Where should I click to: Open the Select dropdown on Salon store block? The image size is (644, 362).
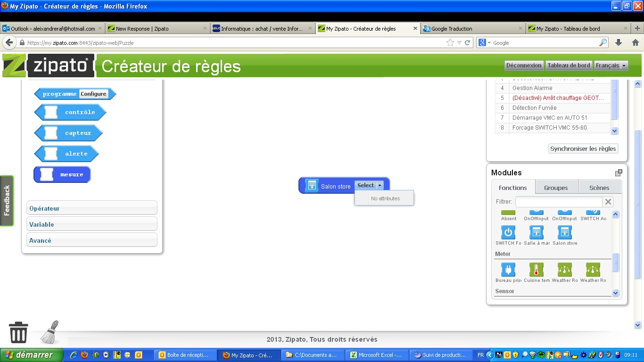369,186
